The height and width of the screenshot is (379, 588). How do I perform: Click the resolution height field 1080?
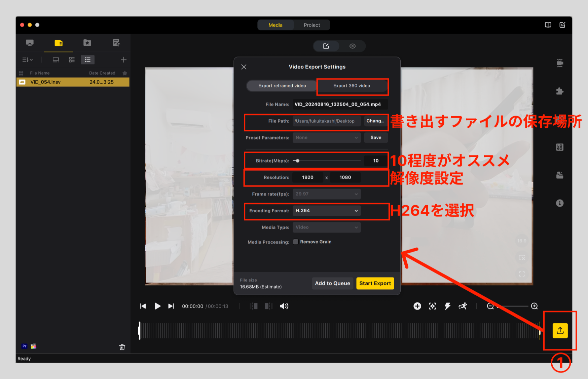345,177
